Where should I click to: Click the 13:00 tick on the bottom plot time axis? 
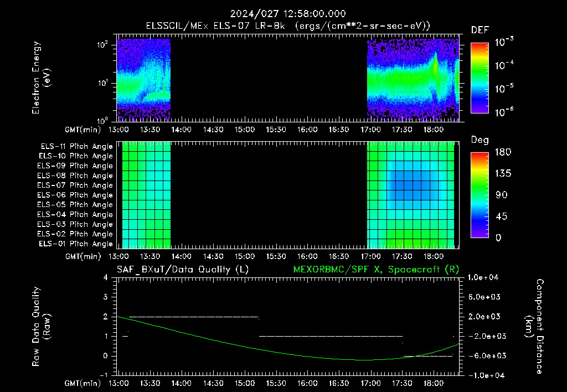pos(118,383)
